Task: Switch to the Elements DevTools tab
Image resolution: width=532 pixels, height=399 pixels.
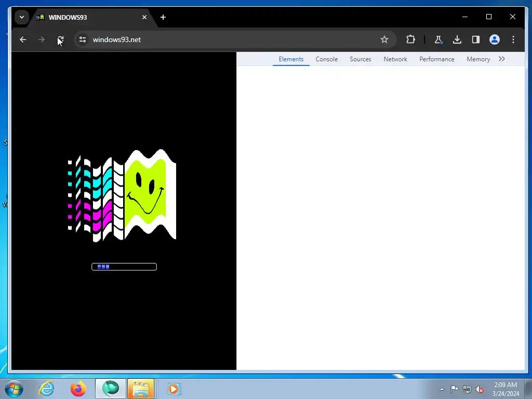Action: click(x=291, y=59)
